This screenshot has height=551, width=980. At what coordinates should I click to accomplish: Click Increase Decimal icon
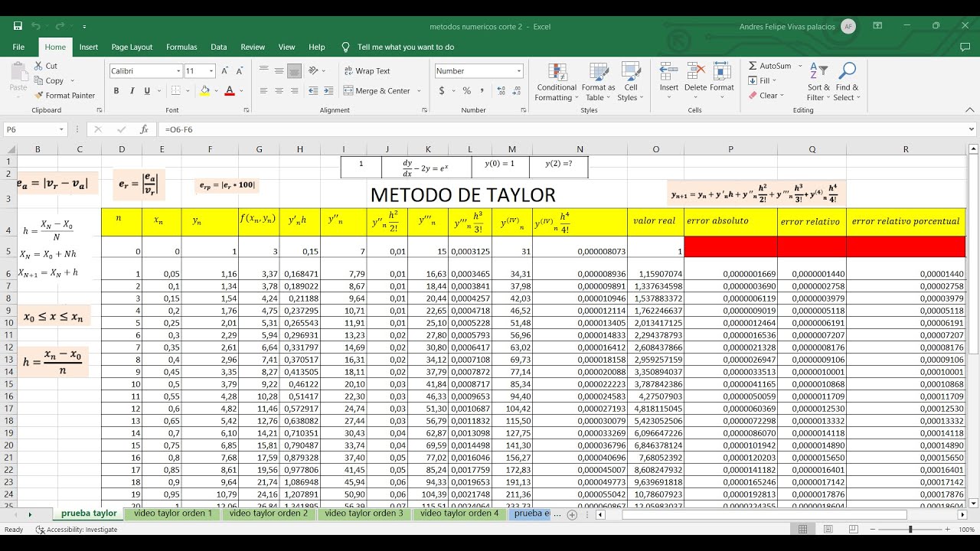tap(501, 91)
